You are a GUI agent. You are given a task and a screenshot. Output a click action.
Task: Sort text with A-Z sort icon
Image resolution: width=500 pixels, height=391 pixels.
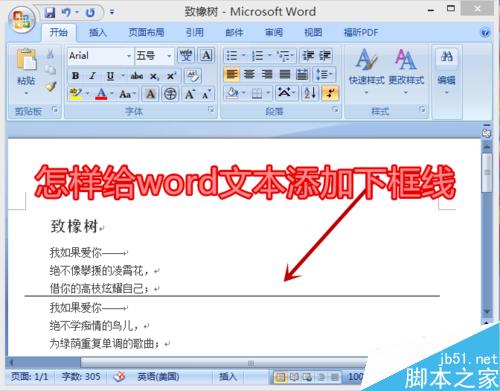click(x=310, y=93)
